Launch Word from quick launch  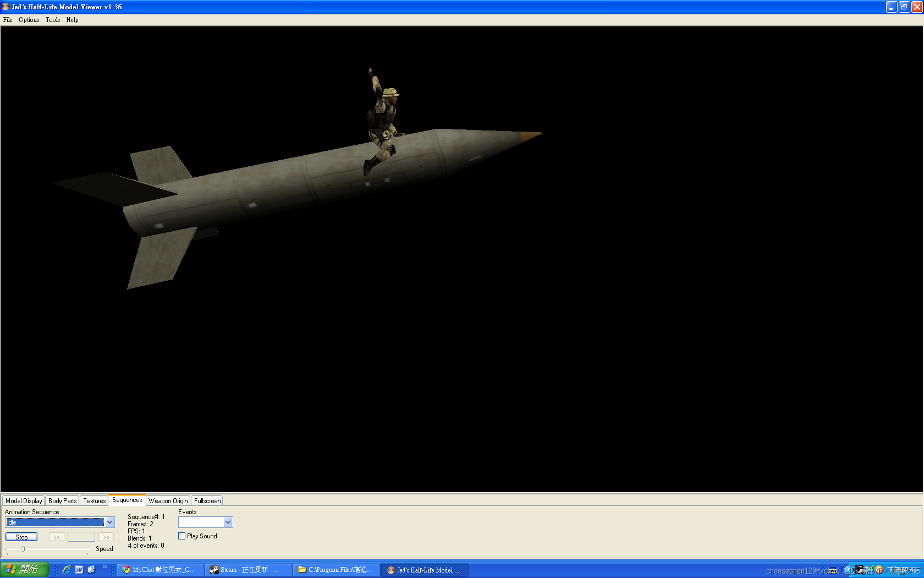pyautogui.click(x=79, y=570)
